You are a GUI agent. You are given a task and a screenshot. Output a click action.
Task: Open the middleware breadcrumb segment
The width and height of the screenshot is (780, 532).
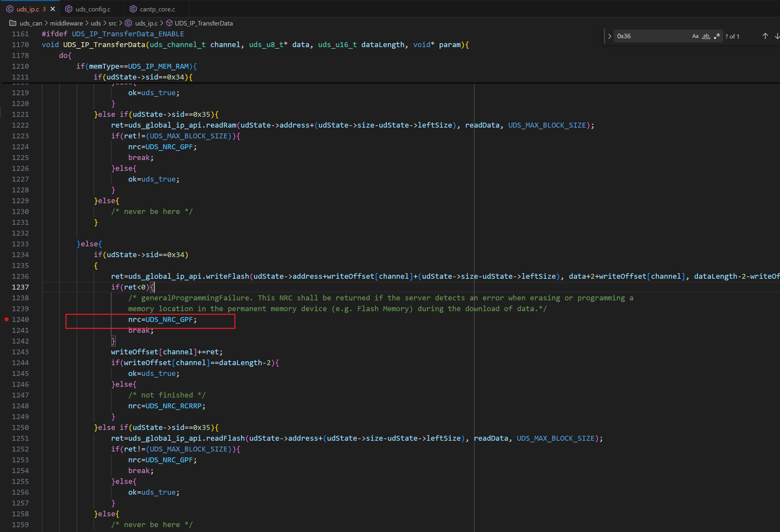pyautogui.click(x=66, y=23)
